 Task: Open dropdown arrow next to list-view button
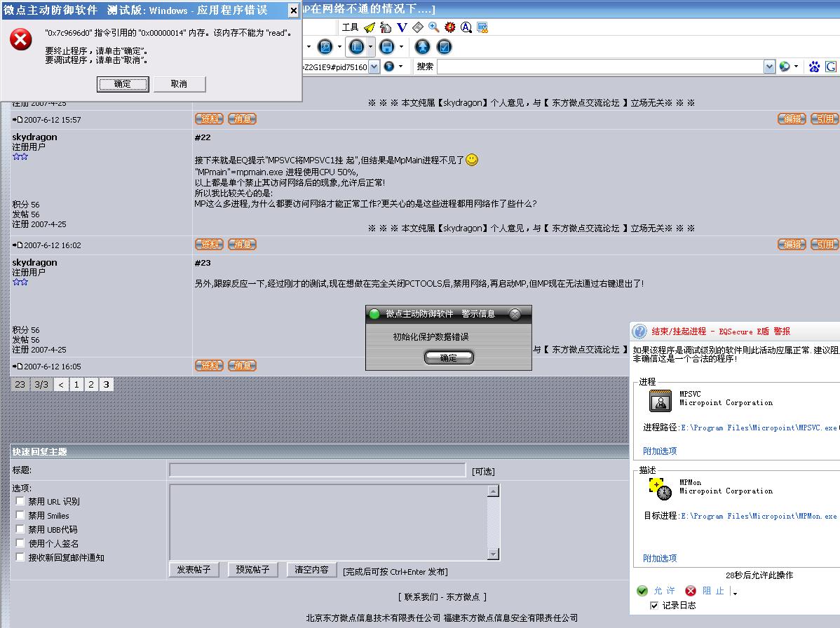370,47
